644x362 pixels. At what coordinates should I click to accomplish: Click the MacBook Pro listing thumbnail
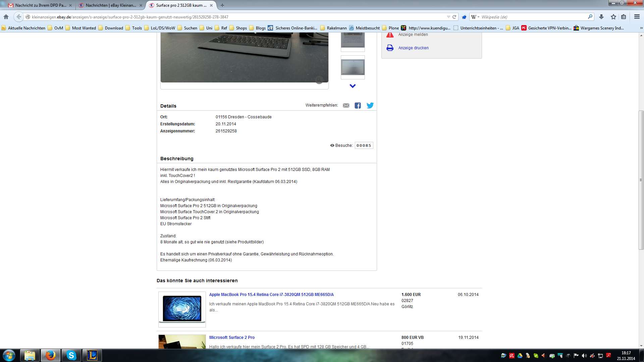[182, 309]
